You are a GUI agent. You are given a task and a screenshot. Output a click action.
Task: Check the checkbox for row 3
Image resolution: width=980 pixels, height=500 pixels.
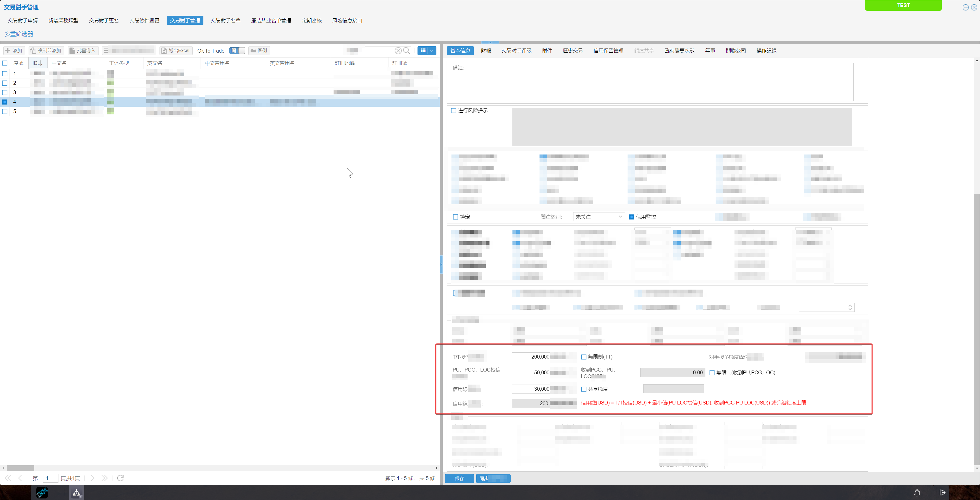click(5, 92)
